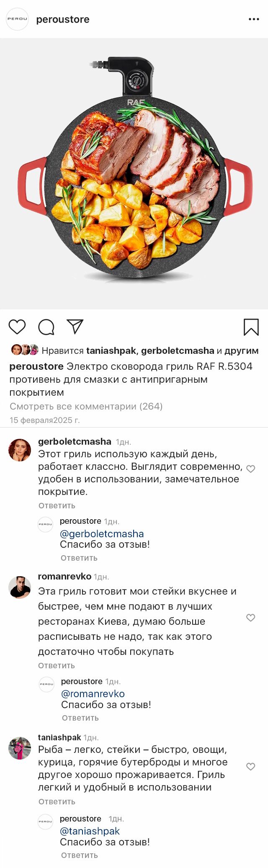268x868 pixels.
Task: Open PEROU profile logo in header
Action: coord(17,19)
